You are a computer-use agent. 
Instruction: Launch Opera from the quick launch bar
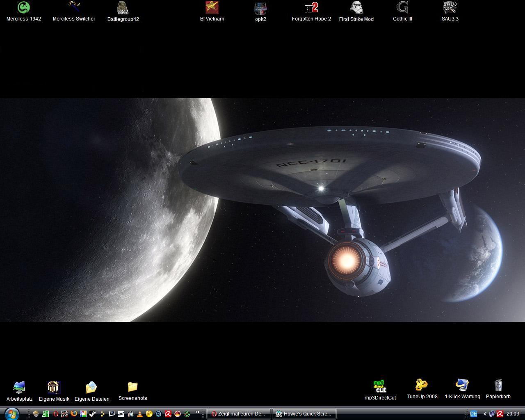56,414
